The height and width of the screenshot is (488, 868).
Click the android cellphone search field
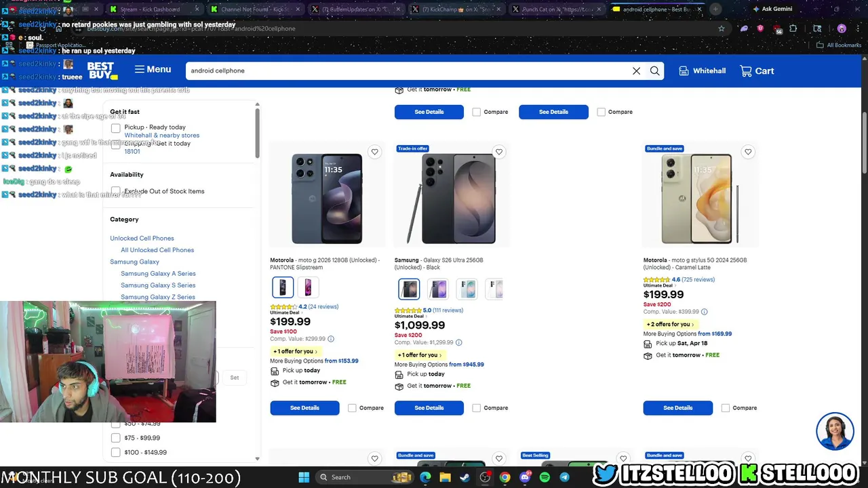click(407, 70)
